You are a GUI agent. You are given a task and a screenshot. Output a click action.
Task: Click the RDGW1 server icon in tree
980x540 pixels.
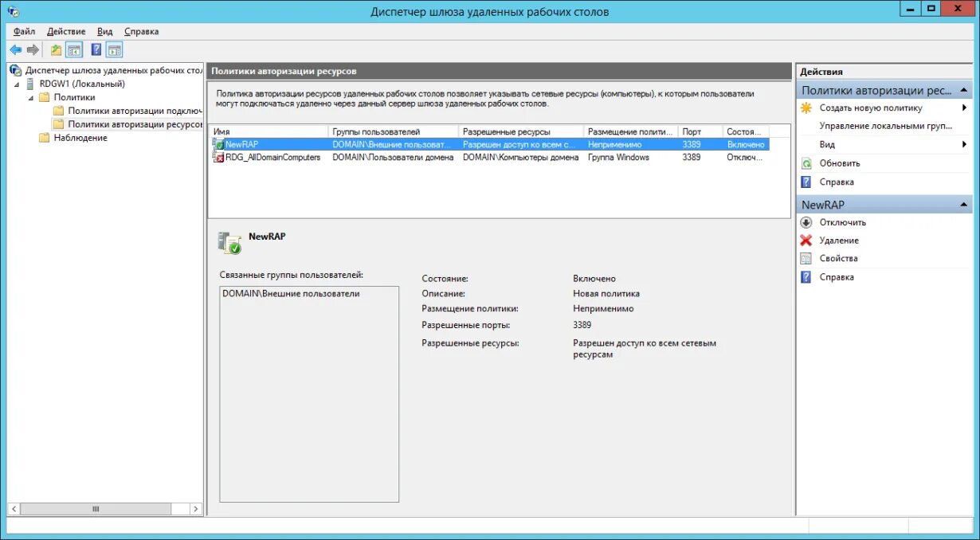[x=31, y=84]
